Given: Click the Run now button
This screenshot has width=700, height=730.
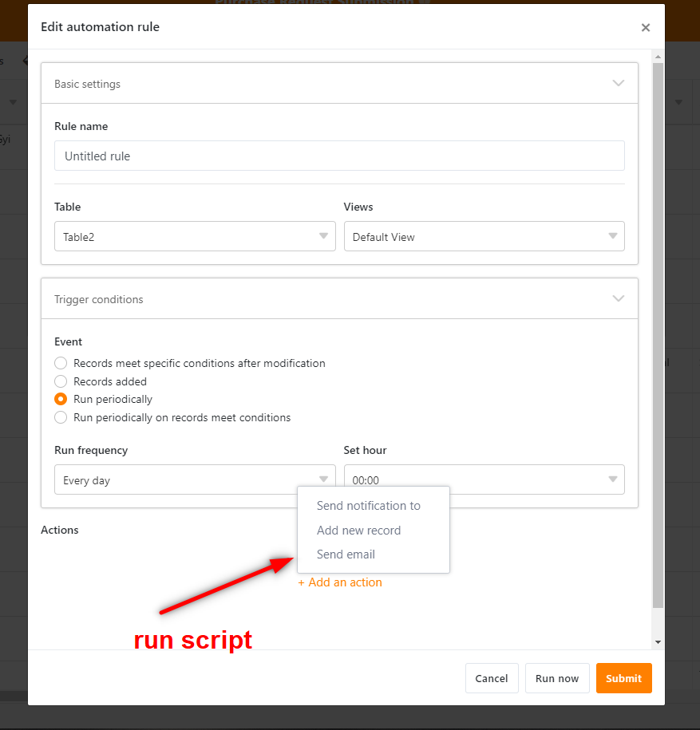Looking at the screenshot, I should tap(557, 678).
